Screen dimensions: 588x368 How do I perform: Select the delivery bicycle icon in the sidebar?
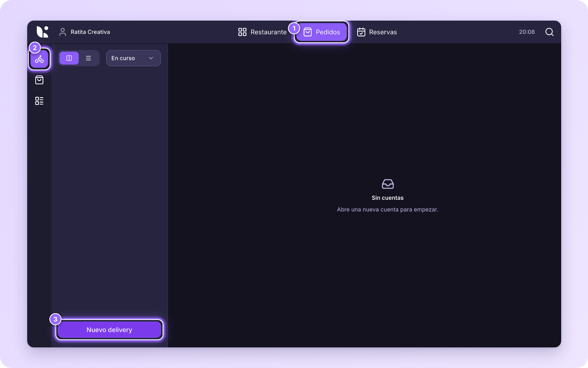pos(39,59)
